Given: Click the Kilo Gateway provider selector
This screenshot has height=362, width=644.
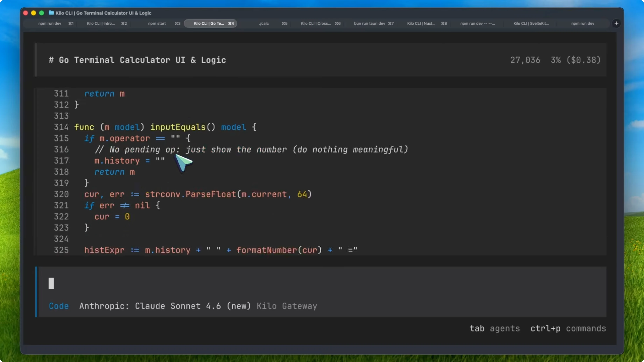Looking at the screenshot, I should tap(287, 306).
